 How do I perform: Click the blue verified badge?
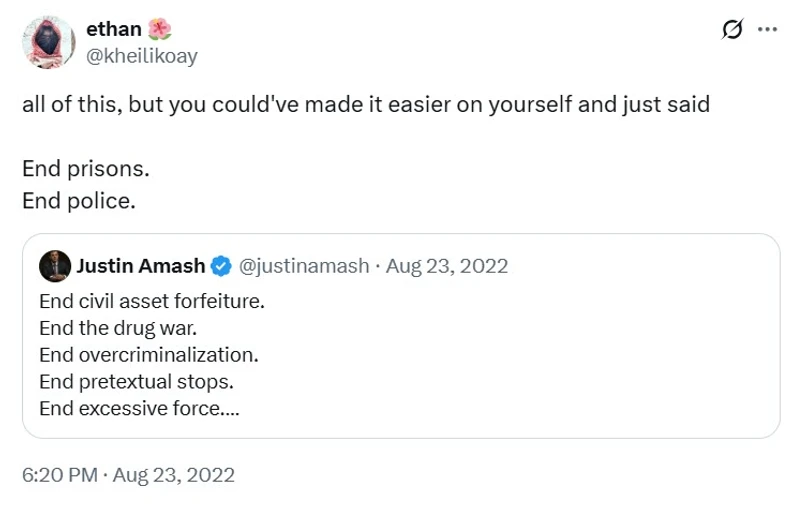click(222, 266)
